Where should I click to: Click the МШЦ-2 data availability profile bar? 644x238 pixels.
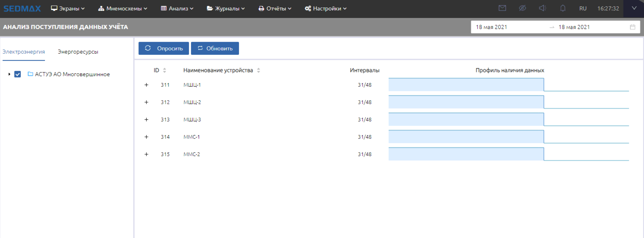[466, 102]
